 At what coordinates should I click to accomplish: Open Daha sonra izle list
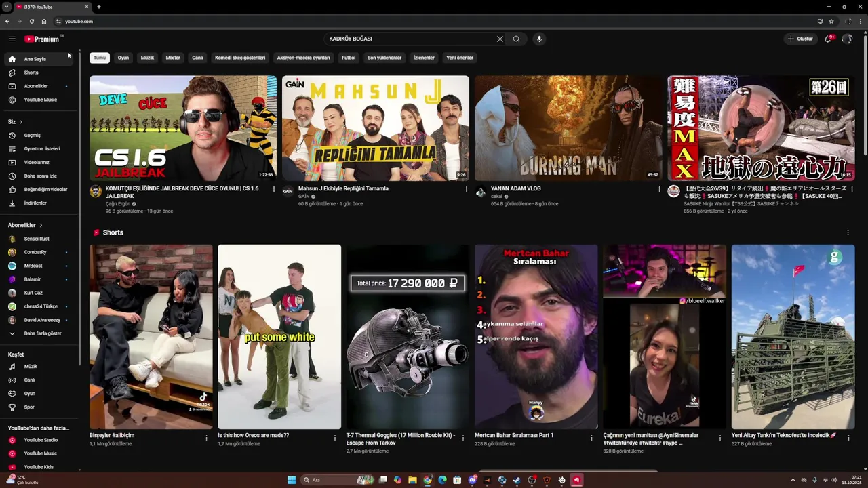[x=39, y=176]
